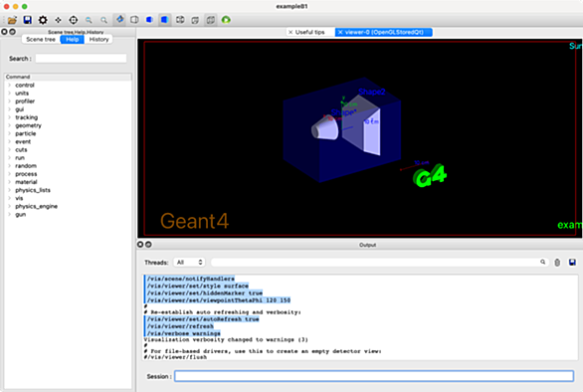Select the physics_engine command row
Viewport: 583px width, 392px height.
pos(68,206)
